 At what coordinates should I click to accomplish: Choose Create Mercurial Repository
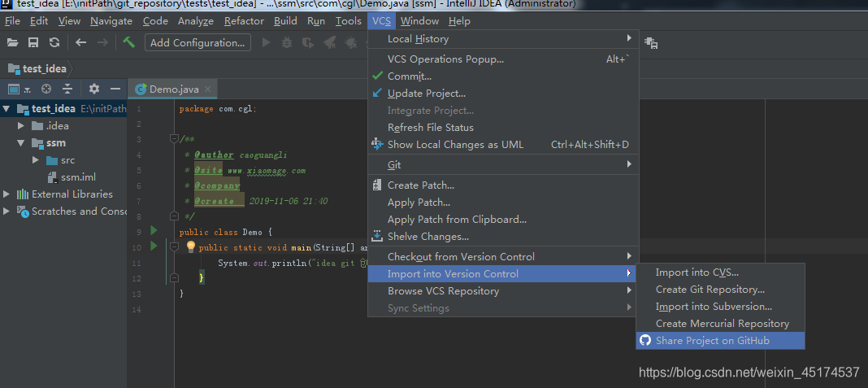click(x=720, y=324)
